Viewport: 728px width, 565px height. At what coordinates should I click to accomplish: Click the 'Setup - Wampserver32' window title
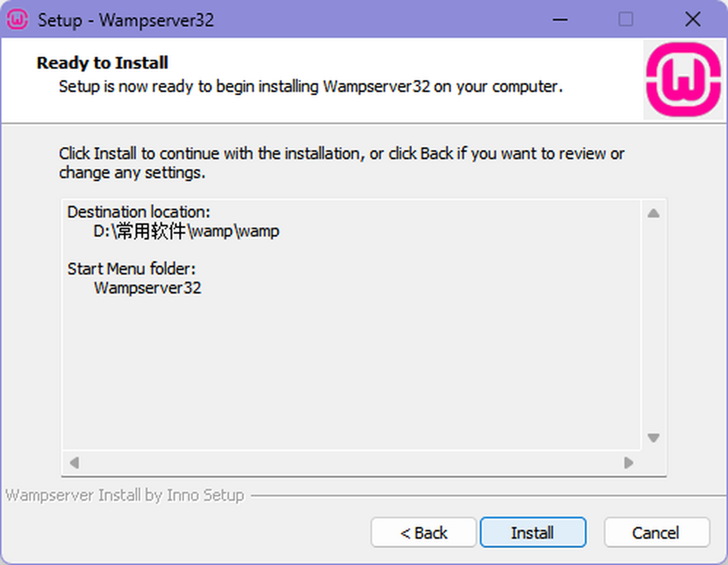coord(126,20)
